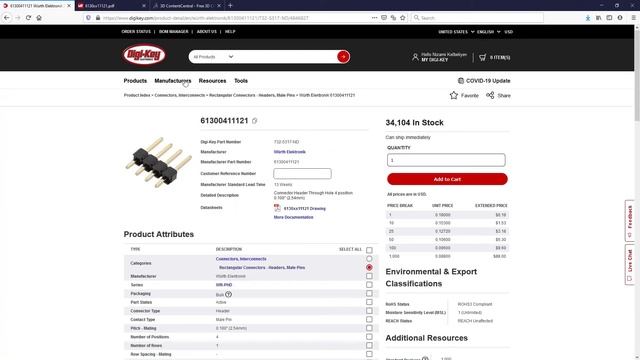Open the 6130xx11121 Drawing datasheet link
The image size is (640, 360).
tap(304, 209)
